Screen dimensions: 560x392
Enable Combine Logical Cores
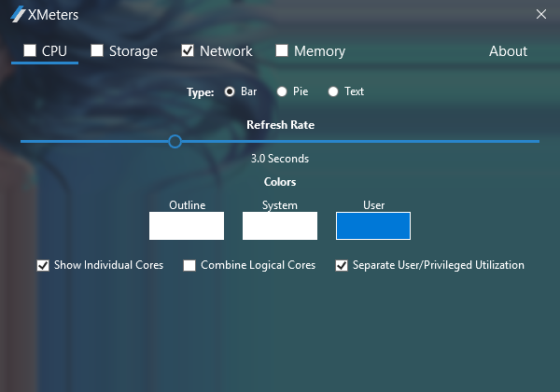189,265
